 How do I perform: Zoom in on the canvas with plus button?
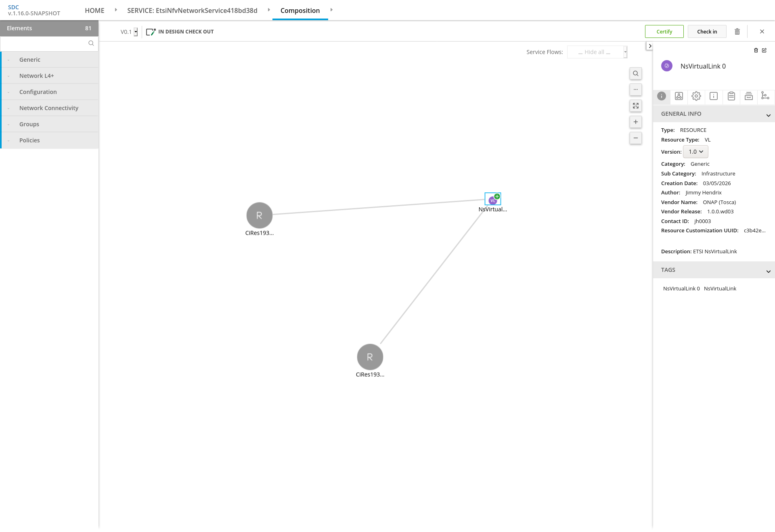click(636, 122)
